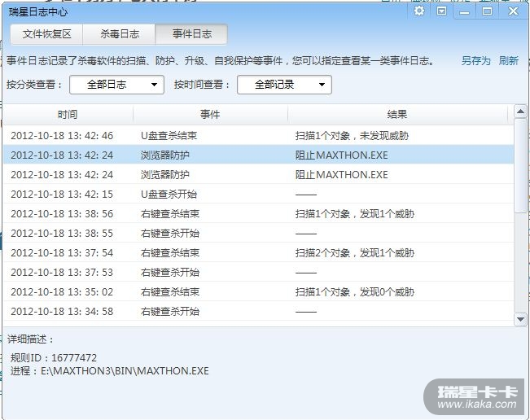Click the 刷新 link
Screen dimensions: 530x420
[x=508, y=61]
